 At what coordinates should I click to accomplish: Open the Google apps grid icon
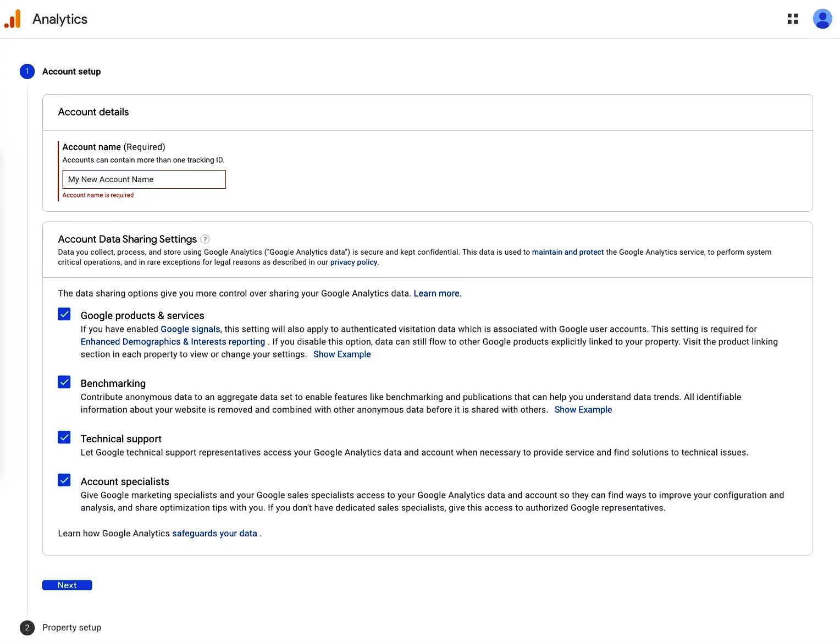[792, 19]
